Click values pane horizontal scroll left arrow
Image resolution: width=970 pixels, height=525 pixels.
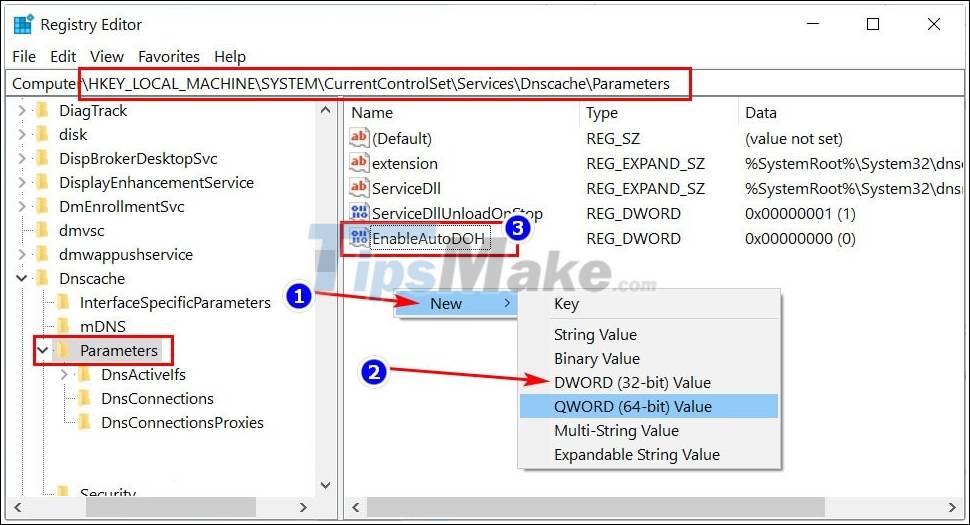pos(356,507)
